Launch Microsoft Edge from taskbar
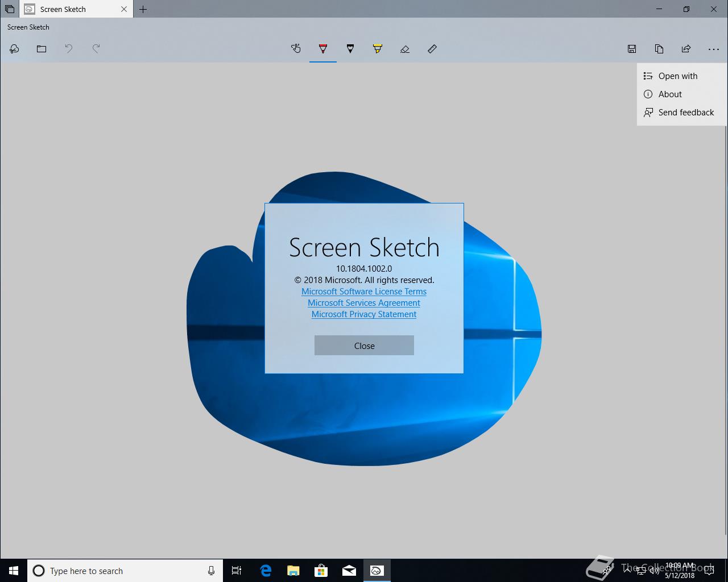The image size is (728, 582). click(x=265, y=571)
